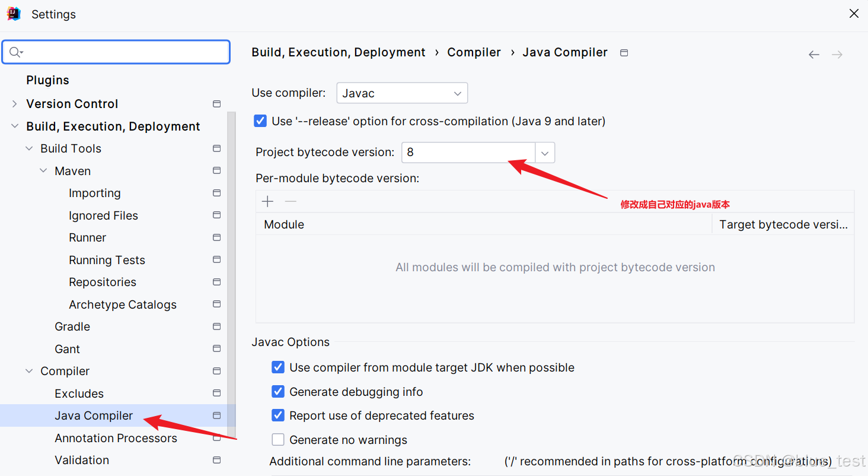Click the minus icon above the Module table
The height and width of the screenshot is (476, 868).
click(x=291, y=201)
